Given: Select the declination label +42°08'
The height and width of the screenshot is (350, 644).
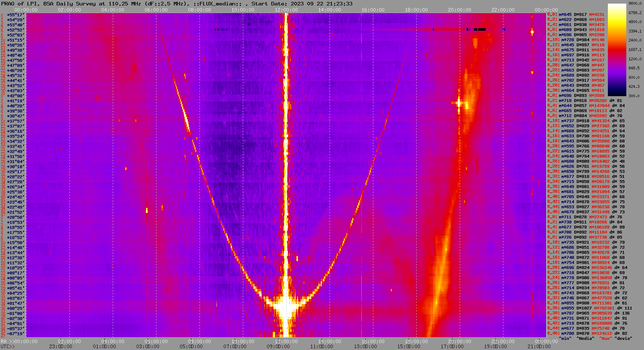Looking at the screenshot, I should [x=16, y=96].
